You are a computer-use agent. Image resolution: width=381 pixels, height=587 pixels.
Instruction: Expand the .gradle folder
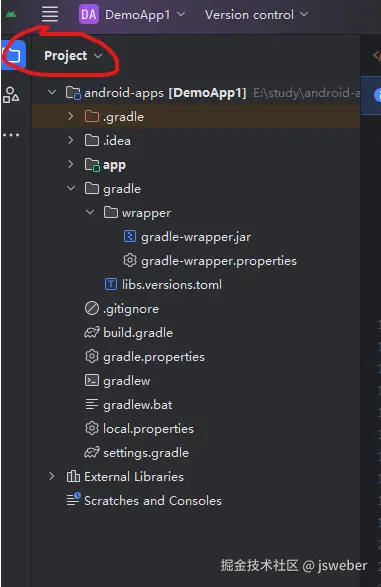pyautogui.click(x=71, y=116)
